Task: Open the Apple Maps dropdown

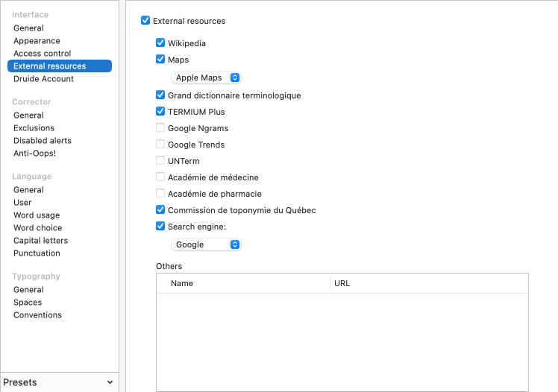Action: coord(207,78)
